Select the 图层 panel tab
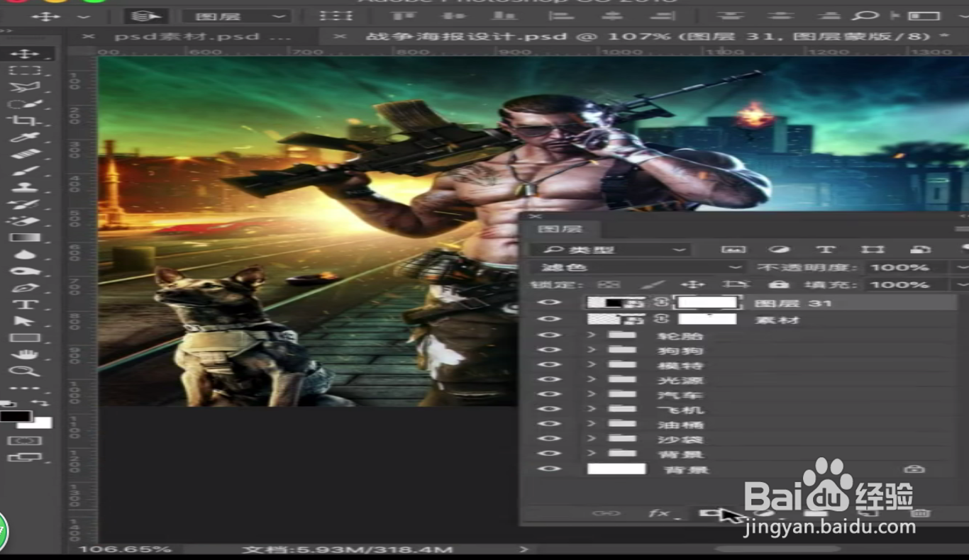This screenshot has width=969, height=560. (x=560, y=229)
